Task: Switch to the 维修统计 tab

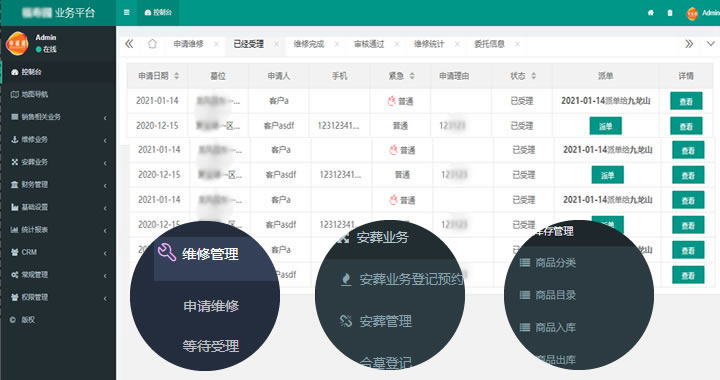Action: click(429, 44)
